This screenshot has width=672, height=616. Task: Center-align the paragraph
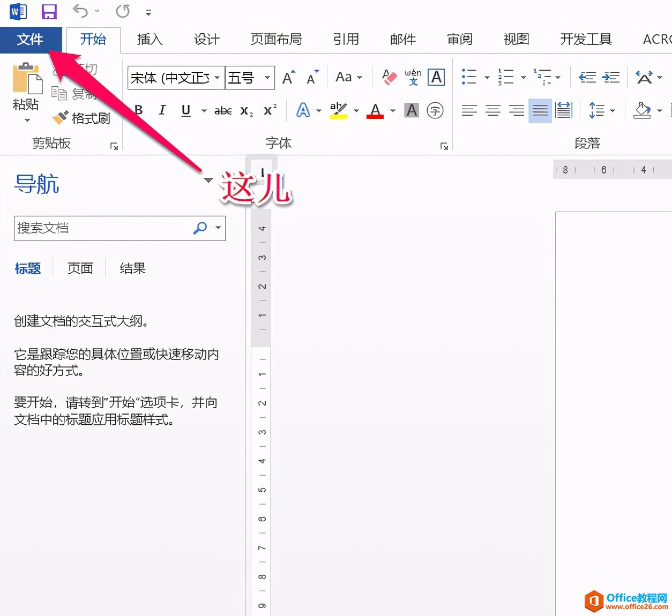[492, 110]
